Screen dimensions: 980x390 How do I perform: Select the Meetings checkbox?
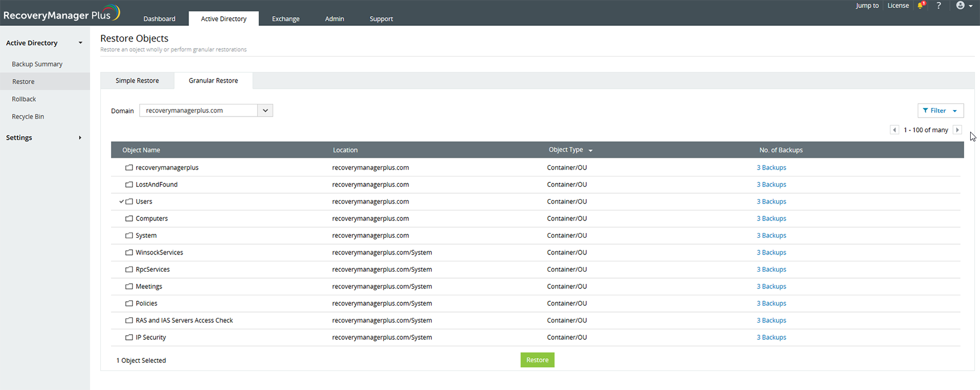tap(129, 287)
